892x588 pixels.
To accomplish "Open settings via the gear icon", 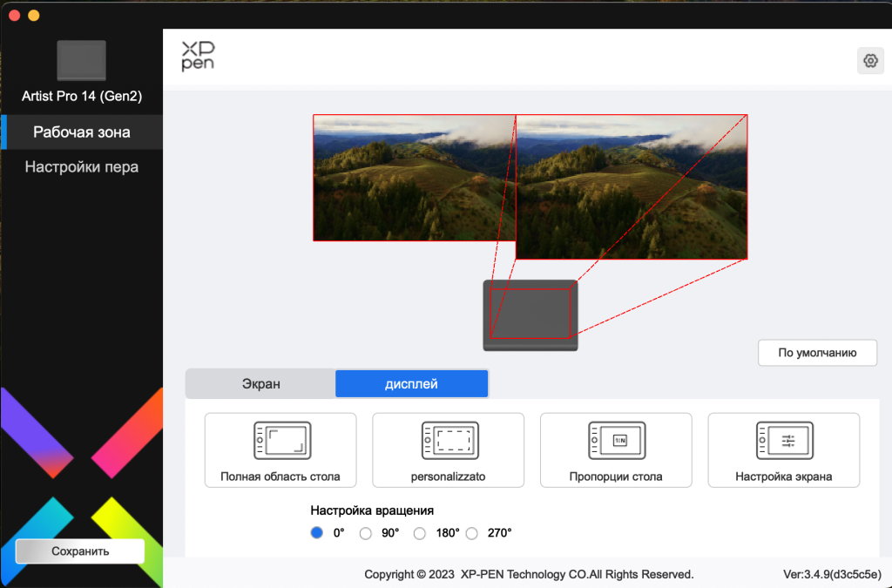I will 870,61.
